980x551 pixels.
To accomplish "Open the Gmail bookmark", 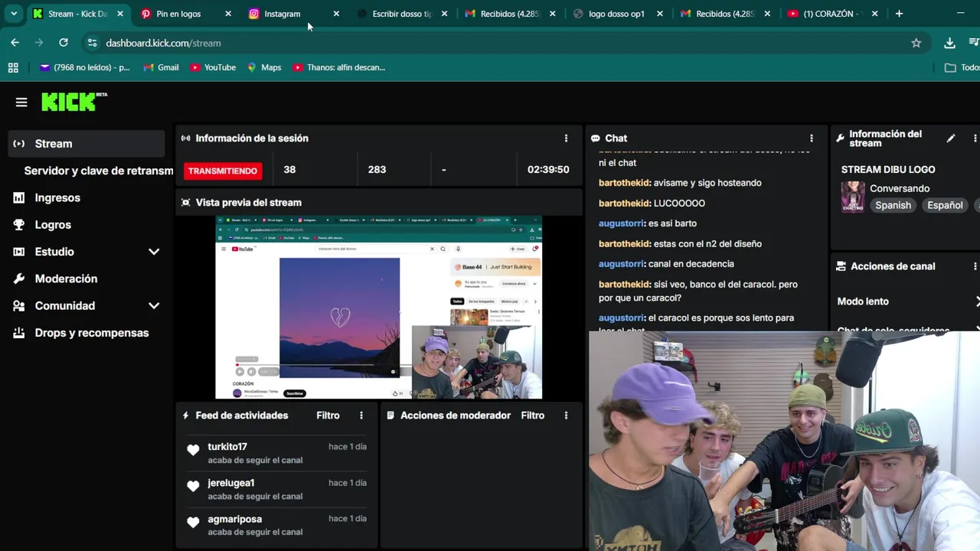I will pyautogui.click(x=161, y=67).
